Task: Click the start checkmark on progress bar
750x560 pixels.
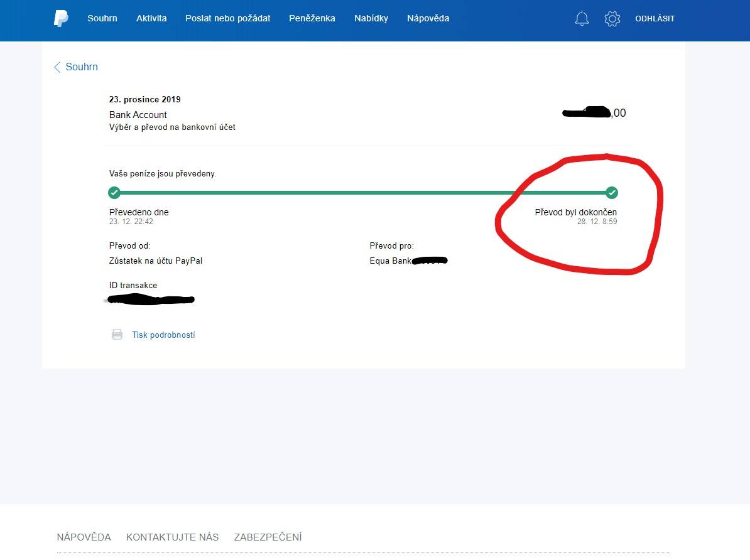Action: tap(114, 193)
